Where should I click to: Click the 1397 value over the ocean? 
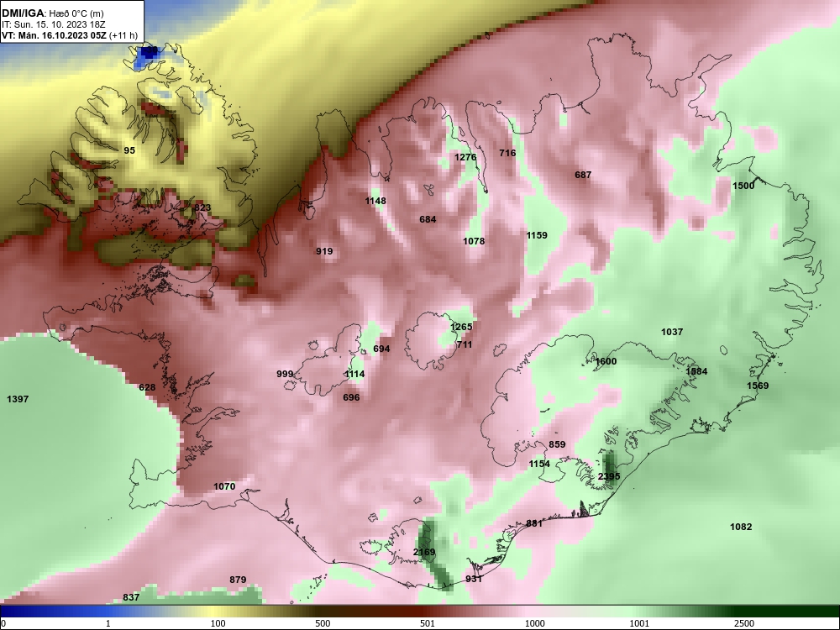[18, 398]
